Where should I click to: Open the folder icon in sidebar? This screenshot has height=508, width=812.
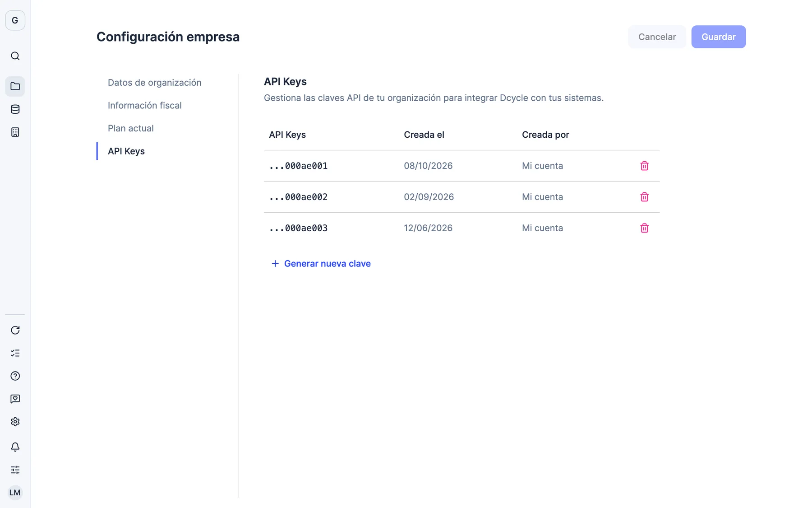pos(15,86)
